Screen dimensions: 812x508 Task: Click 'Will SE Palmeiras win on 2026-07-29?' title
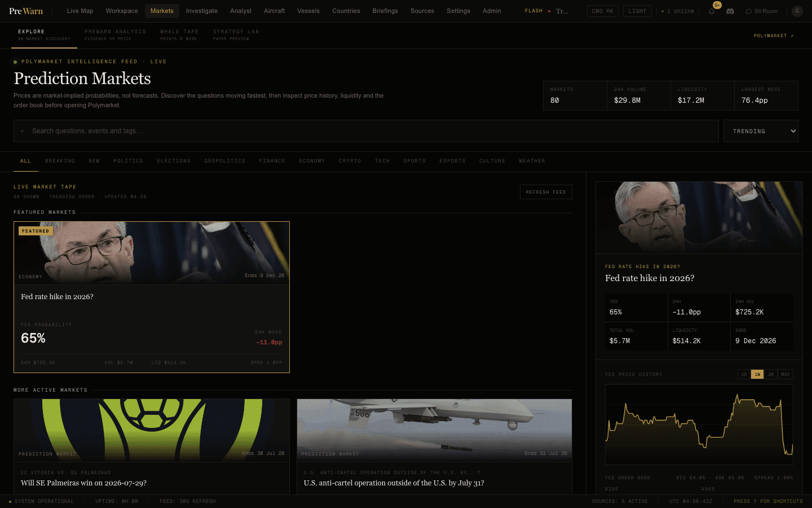point(83,483)
